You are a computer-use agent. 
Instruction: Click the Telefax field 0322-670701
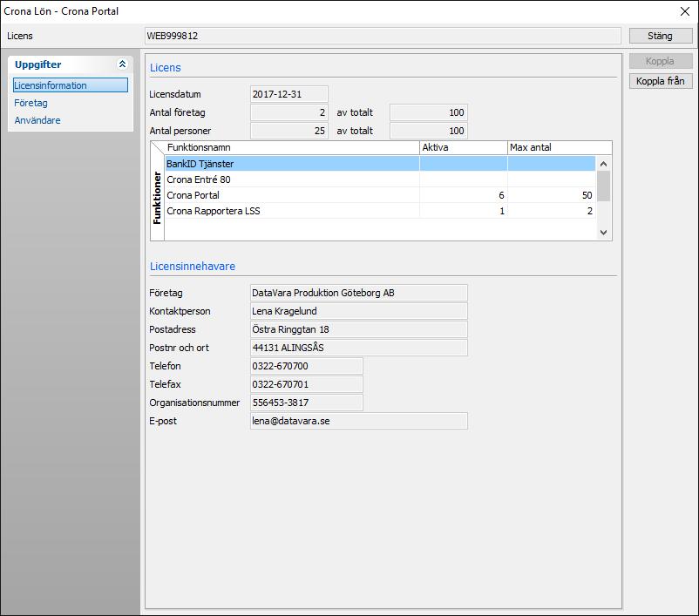tap(307, 384)
